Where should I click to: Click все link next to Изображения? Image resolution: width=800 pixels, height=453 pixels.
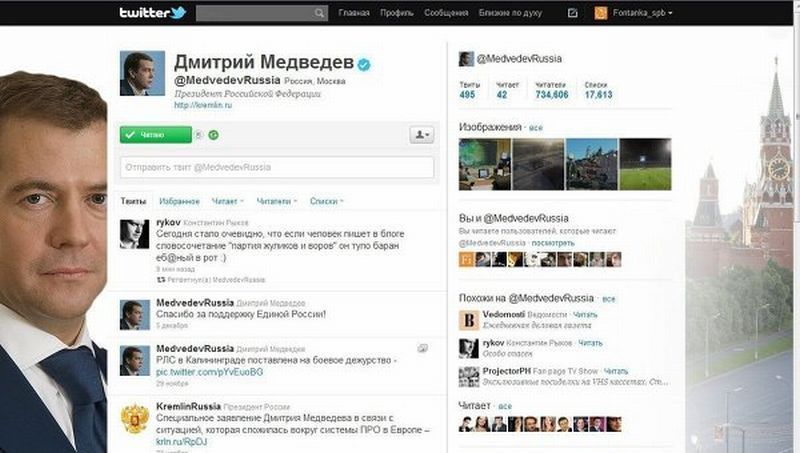tap(536, 128)
